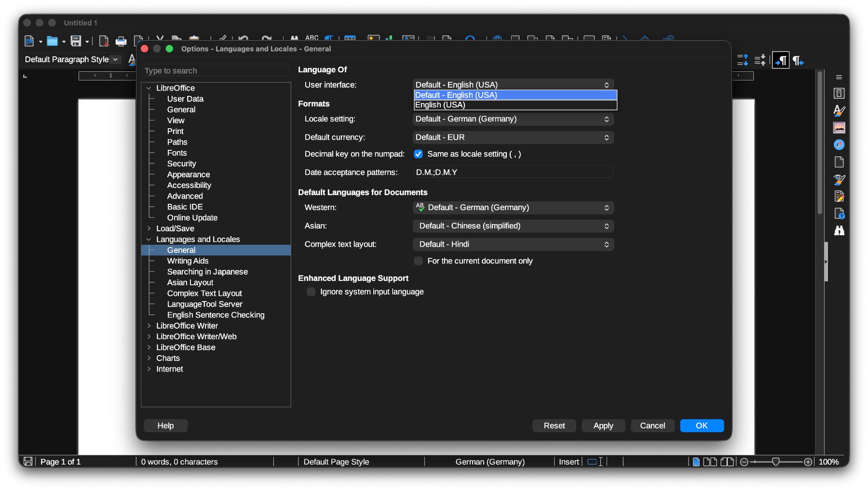Click the Apply button

(x=603, y=425)
